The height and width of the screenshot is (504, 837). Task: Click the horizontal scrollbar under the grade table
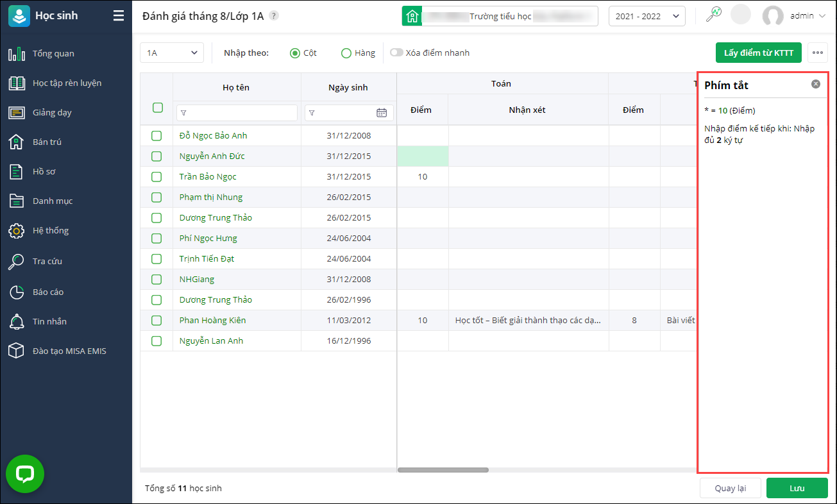pos(443,470)
